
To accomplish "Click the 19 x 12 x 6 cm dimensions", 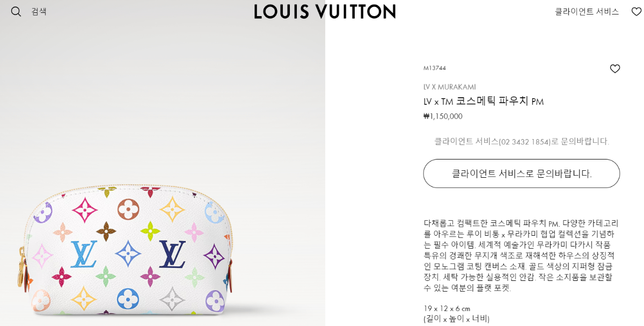I will point(447,308).
